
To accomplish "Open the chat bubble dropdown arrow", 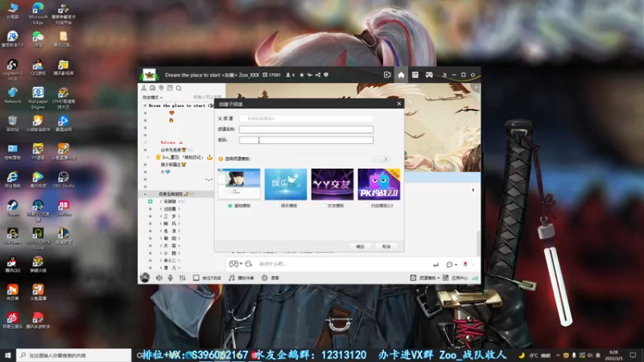I will coord(456,265).
